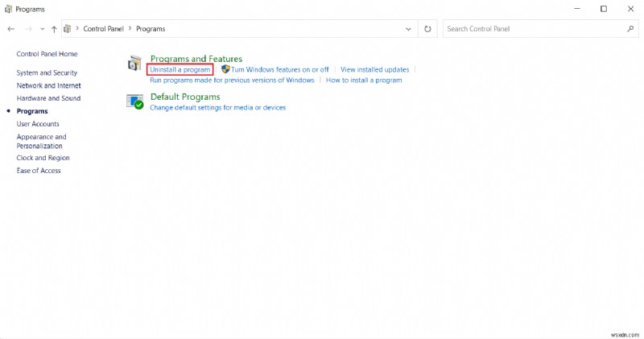The width and height of the screenshot is (644, 339).
Task: Select Control Panel breadcrumb in address bar
Action: (104, 29)
